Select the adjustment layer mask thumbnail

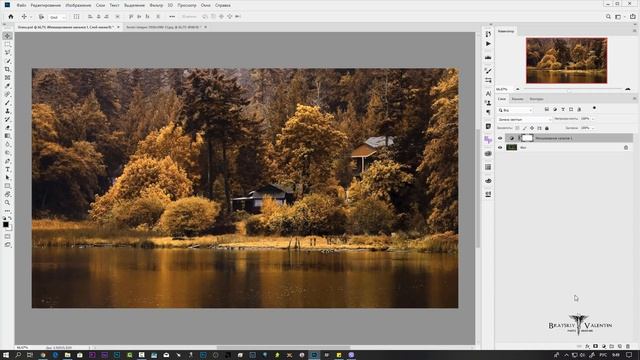528,138
